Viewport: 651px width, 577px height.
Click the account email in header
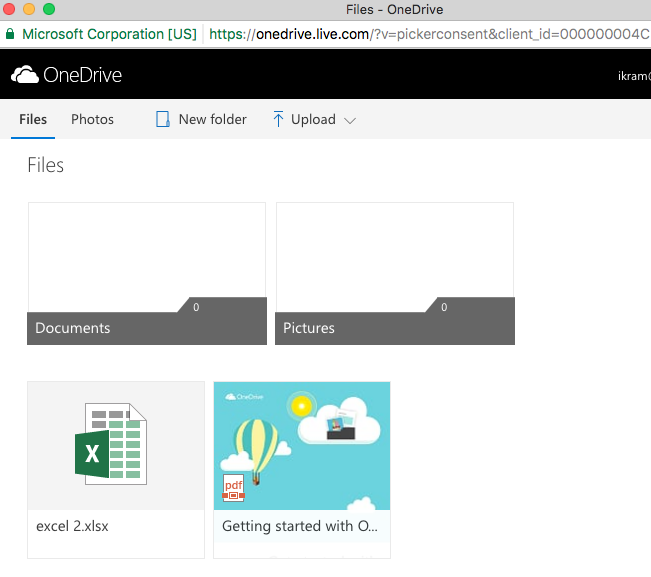[635, 75]
